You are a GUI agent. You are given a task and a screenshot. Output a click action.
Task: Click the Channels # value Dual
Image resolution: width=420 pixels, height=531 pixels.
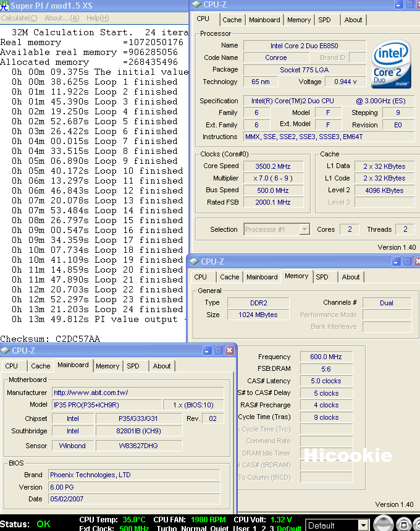pyautogui.click(x=387, y=303)
